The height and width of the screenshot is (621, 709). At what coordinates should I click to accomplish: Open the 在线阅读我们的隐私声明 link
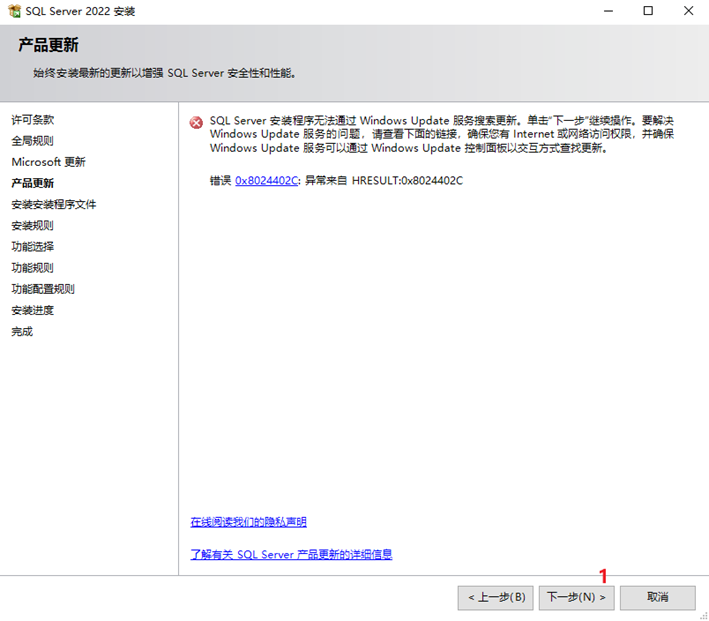[x=248, y=521]
